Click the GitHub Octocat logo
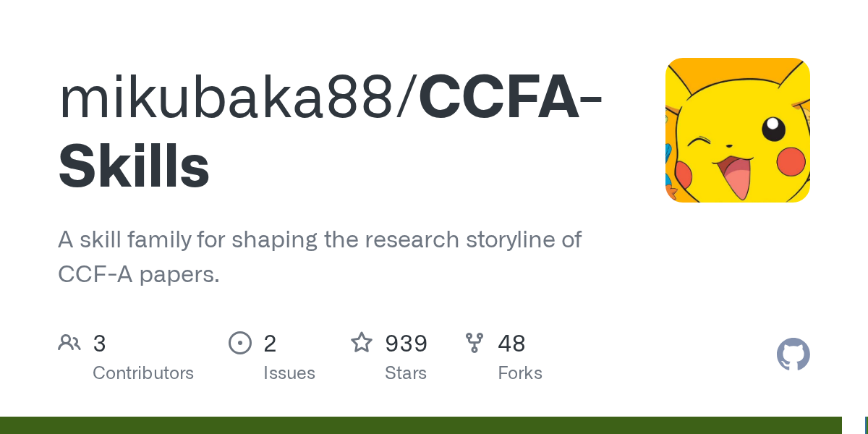This screenshot has height=434, width=868. coord(793,354)
